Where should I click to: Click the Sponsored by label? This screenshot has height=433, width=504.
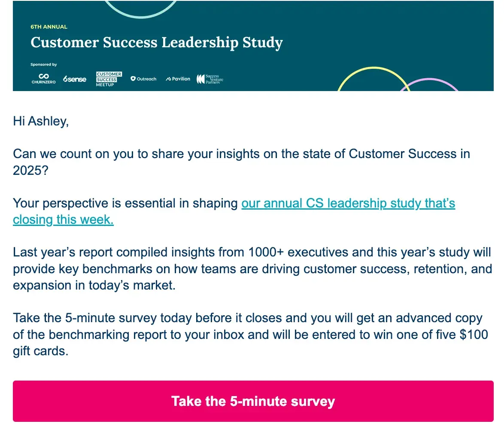tap(43, 64)
